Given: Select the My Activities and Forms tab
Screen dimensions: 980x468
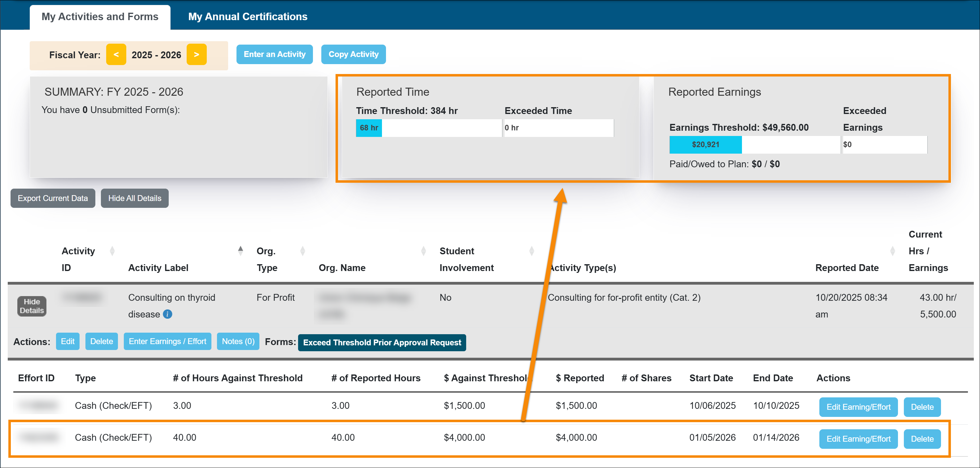Looking at the screenshot, I should tap(100, 16).
